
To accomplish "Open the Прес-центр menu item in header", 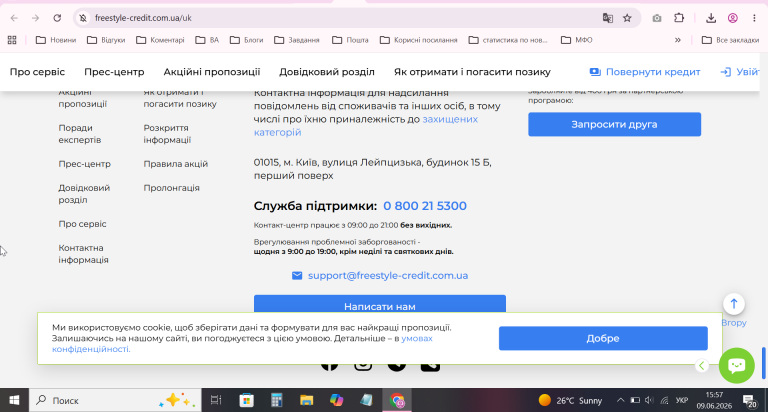I will (114, 72).
